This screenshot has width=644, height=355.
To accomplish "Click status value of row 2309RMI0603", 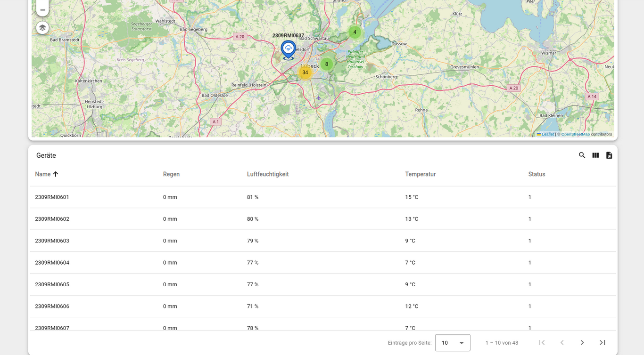I will point(530,241).
